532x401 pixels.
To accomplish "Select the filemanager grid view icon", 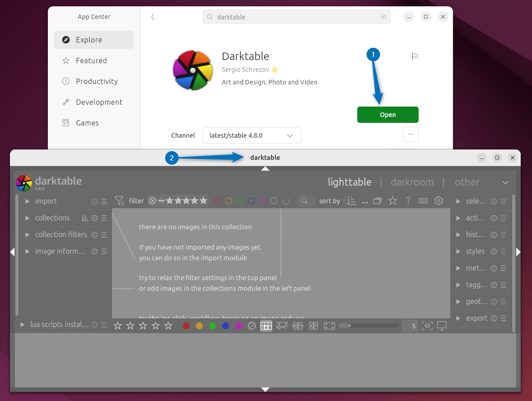I will click(266, 325).
